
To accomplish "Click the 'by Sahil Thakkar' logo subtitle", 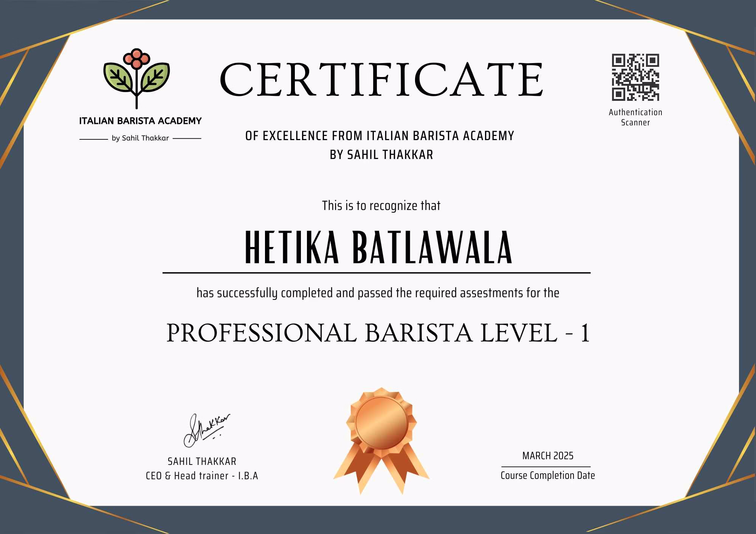I will pos(140,138).
